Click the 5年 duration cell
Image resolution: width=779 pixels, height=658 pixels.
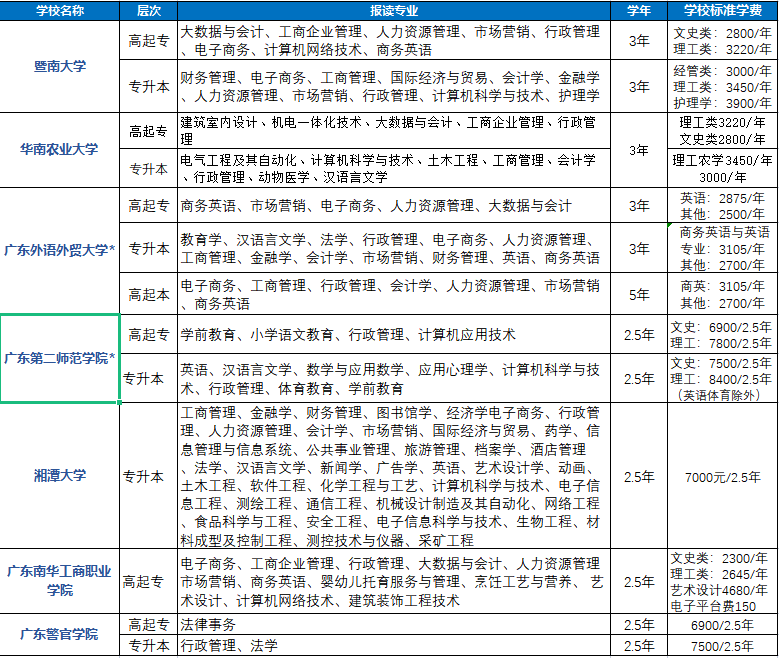coord(639,295)
